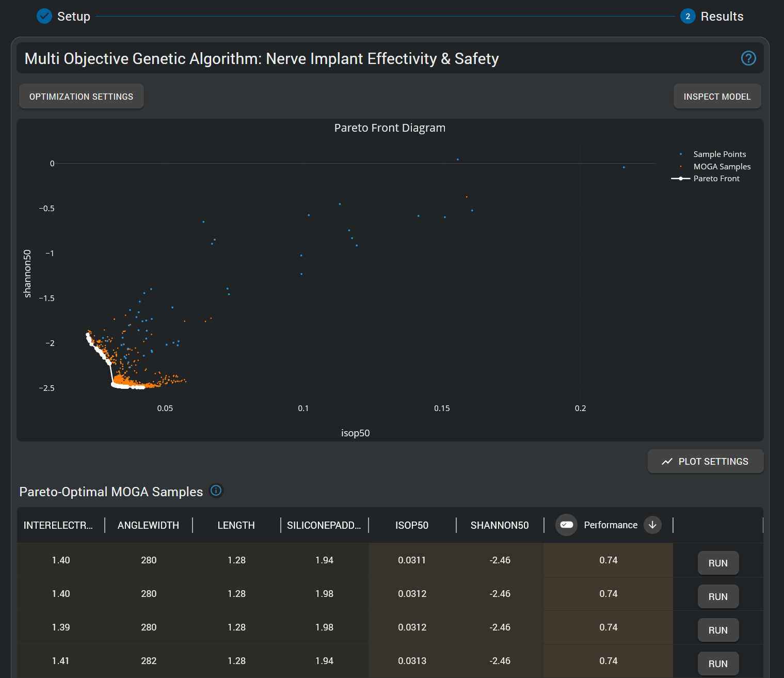Toggle the Performance column switch
Screen dimensions: 784x678
click(x=566, y=525)
